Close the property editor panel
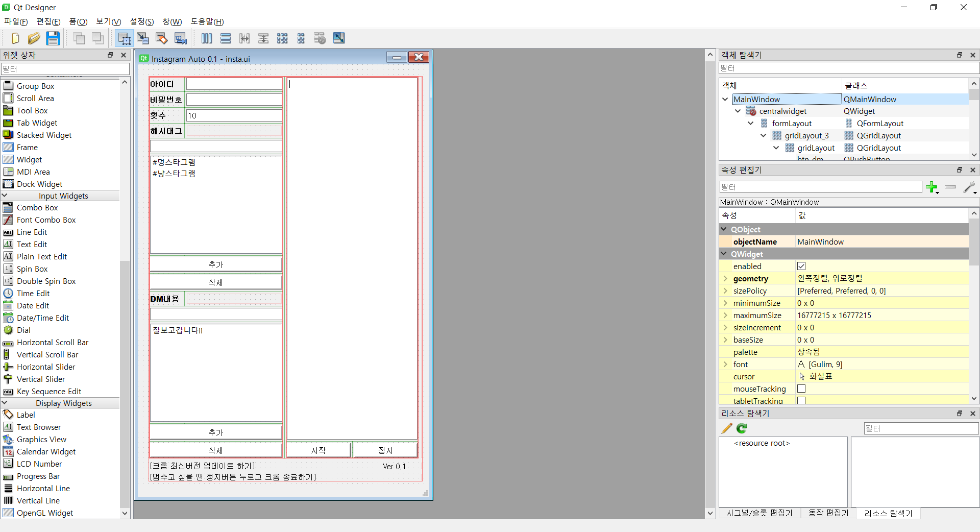 973,170
